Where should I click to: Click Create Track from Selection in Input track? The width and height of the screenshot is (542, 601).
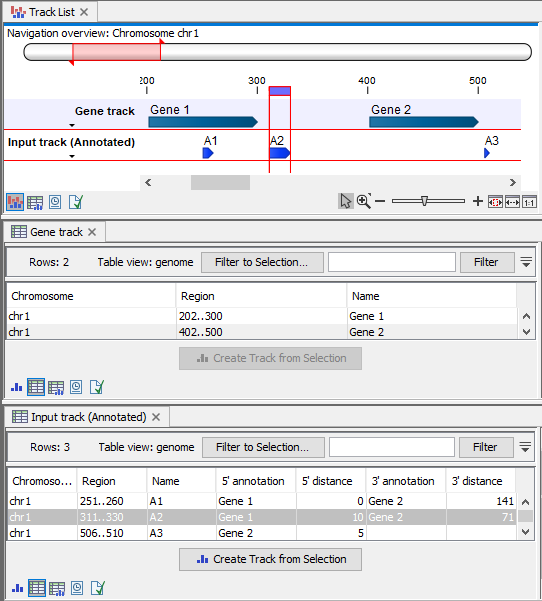pos(270,559)
